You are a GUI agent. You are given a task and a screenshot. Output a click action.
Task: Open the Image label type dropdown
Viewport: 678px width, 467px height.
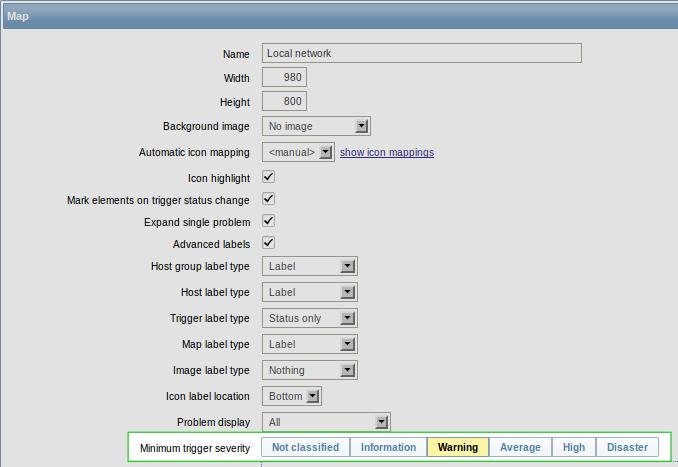point(310,371)
